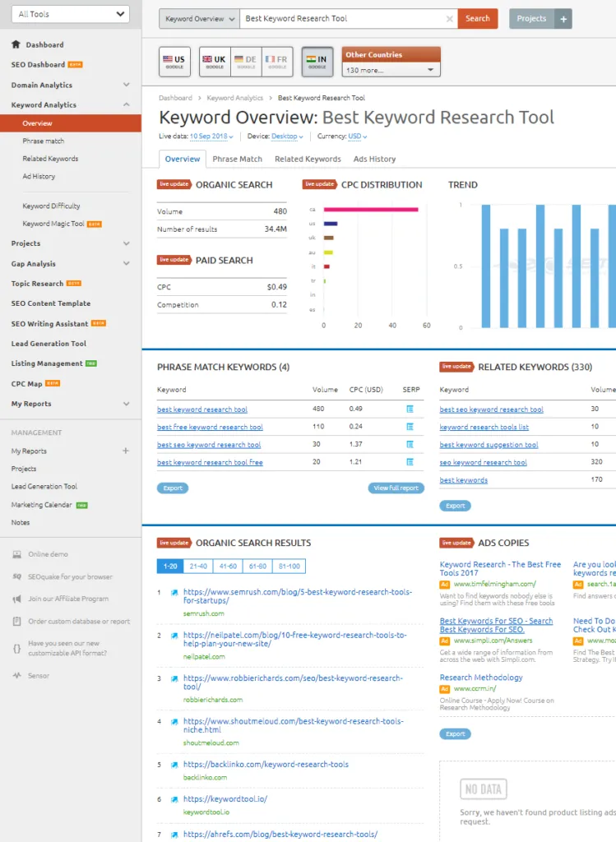The height and width of the screenshot is (842, 616).
Task: Click the plus icon beside Projects button
Action: click(563, 19)
